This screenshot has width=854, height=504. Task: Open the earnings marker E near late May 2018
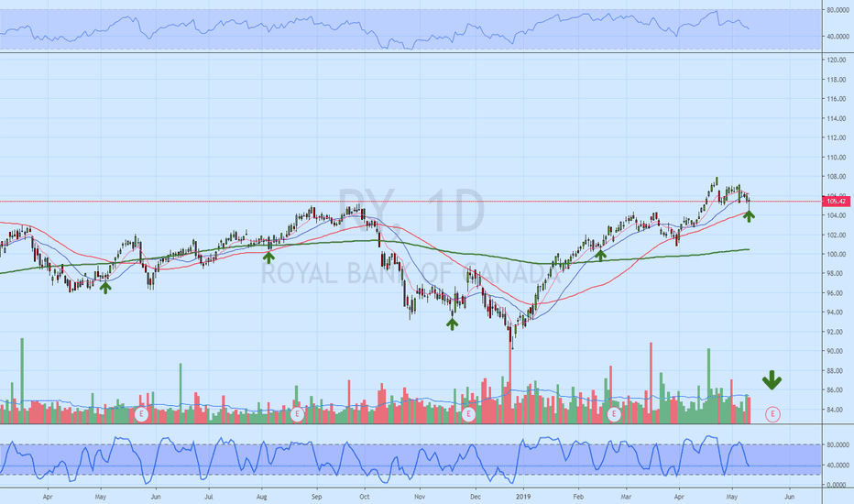pos(142,414)
